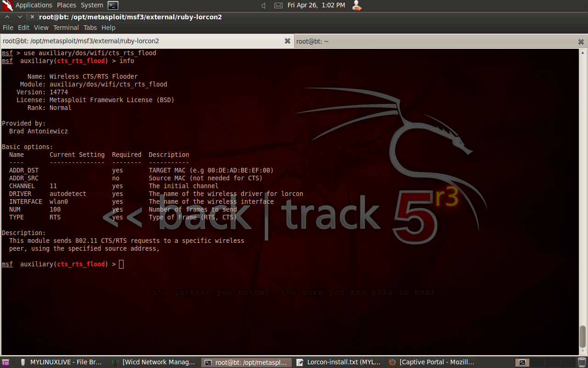Viewport: 588px width, 368px height.
Task: Click "TARGET MAC (e.g 00:DE:AD:BE:EF:00)" description
Action: coord(211,170)
